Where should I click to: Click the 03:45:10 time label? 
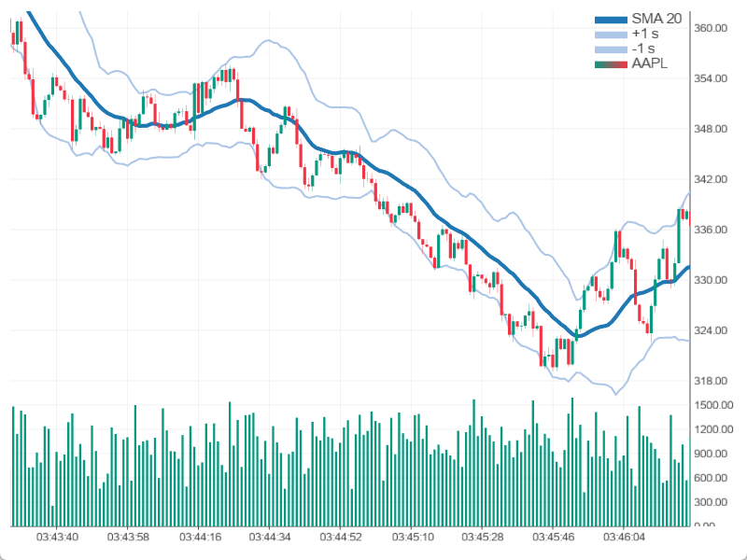[413, 538]
